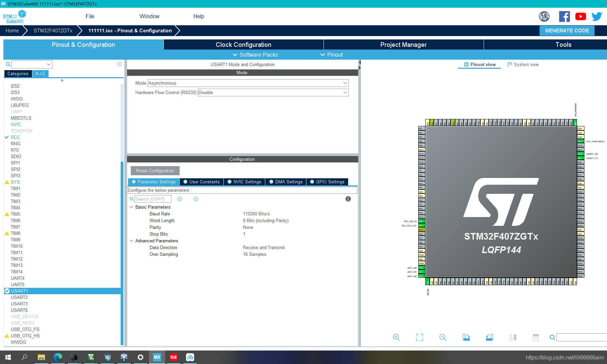Click the pin search magnifier icon
The image size is (607, 364).
552,337
